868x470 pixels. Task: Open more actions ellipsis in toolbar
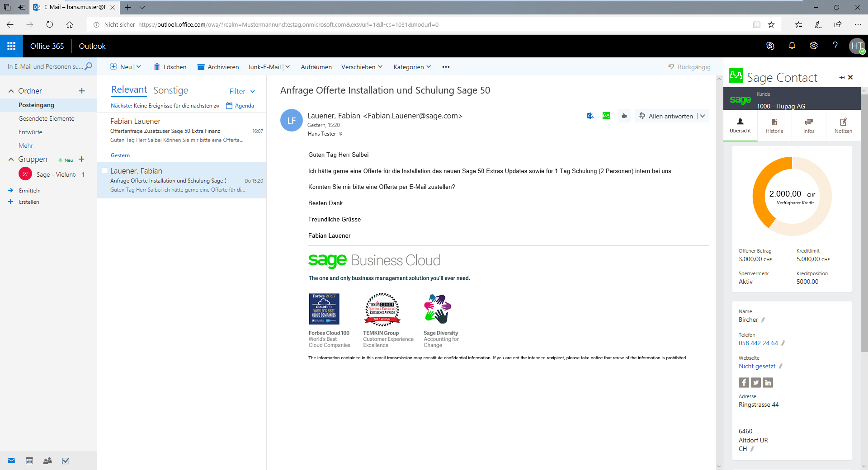click(446, 67)
